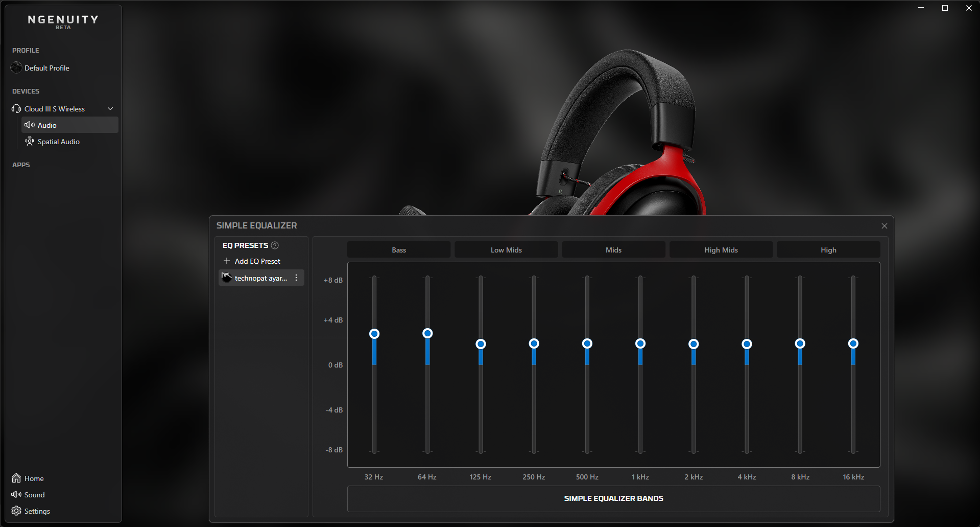980x527 pixels.
Task: Collapse the Cloud III S Wireless device chevron
Action: coord(110,109)
